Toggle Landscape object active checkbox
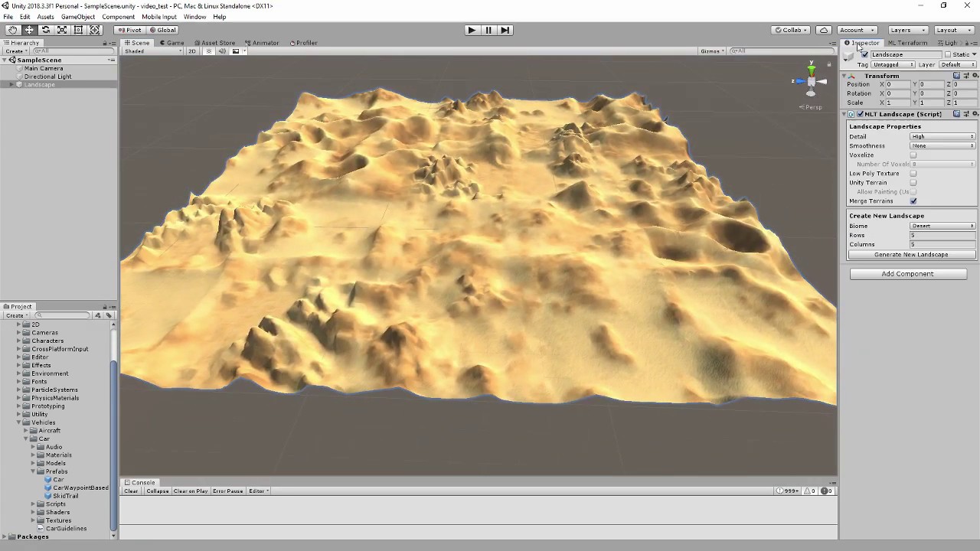 [x=865, y=54]
